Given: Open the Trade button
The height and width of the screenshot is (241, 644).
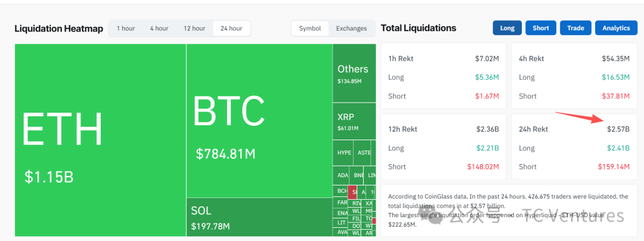Looking at the screenshot, I should (575, 28).
